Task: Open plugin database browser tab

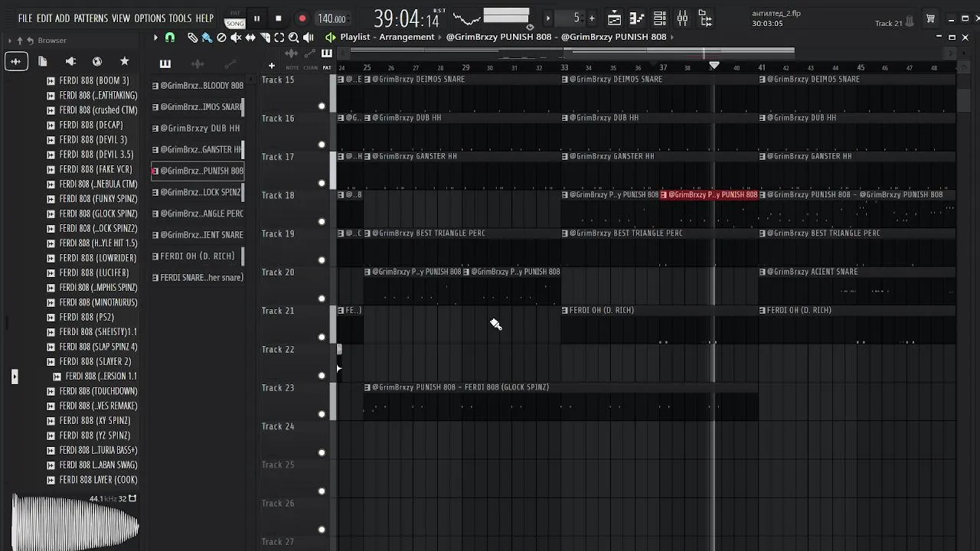Action: pyautogui.click(x=70, y=61)
